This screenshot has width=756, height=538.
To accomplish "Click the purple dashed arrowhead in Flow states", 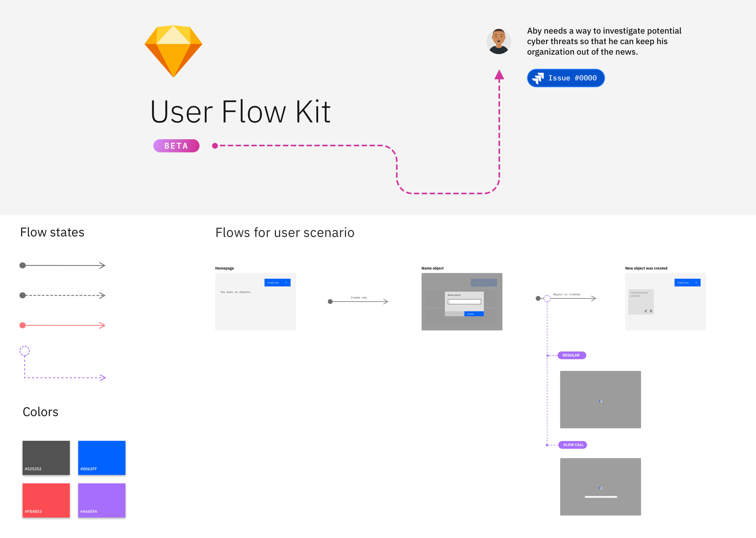I will coord(103,378).
